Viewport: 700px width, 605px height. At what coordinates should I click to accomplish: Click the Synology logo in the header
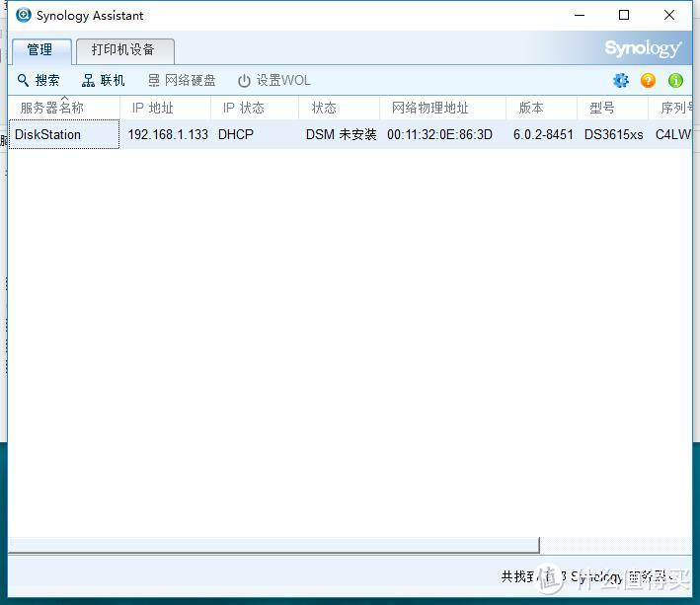(x=643, y=48)
